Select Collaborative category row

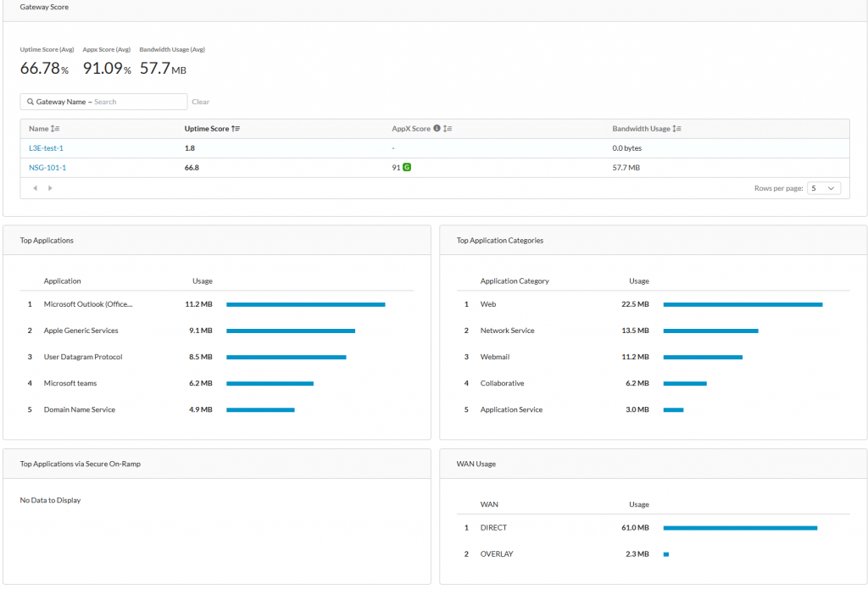pos(654,383)
